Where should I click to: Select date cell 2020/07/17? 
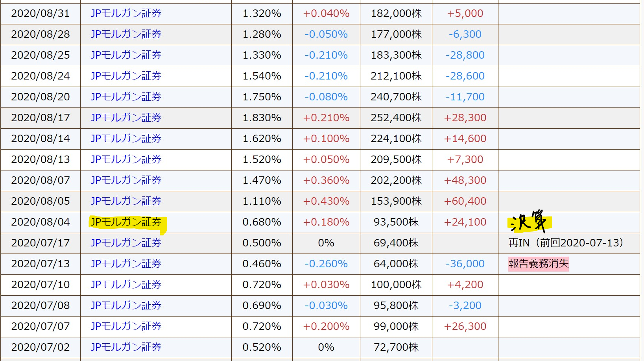[x=41, y=243]
